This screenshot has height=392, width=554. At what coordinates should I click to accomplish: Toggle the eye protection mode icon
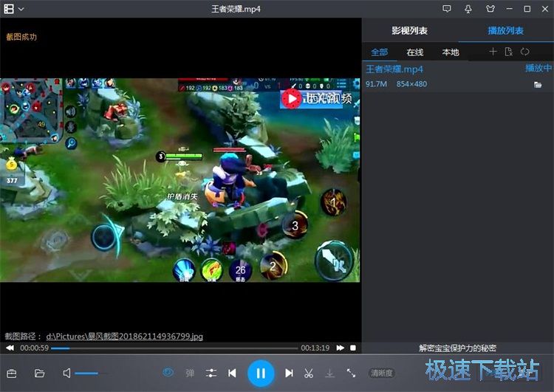[168, 372]
